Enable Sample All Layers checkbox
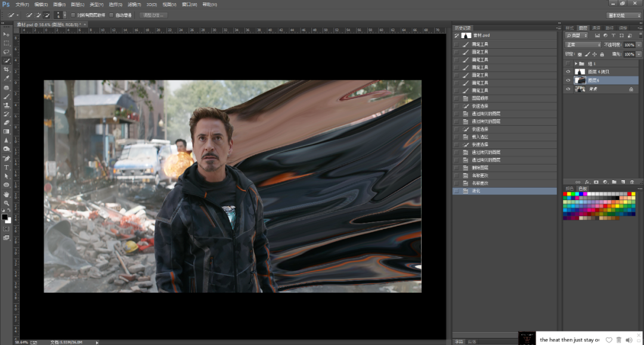The width and height of the screenshot is (644, 345). [x=73, y=15]
